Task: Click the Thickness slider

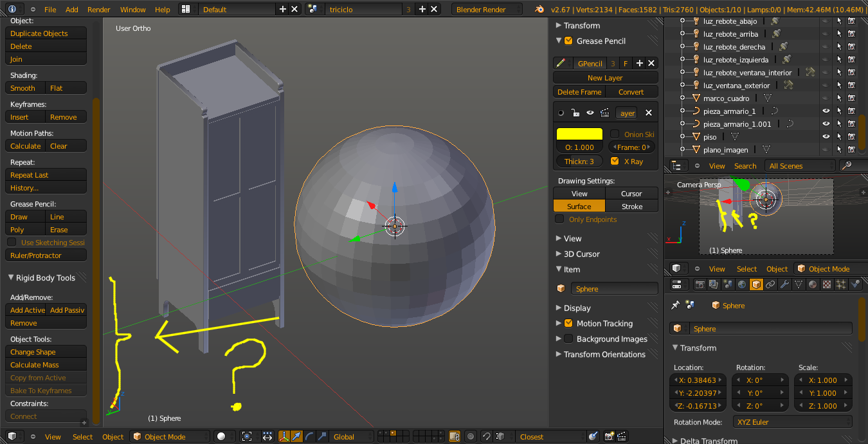Action: [x=579, y=161]
